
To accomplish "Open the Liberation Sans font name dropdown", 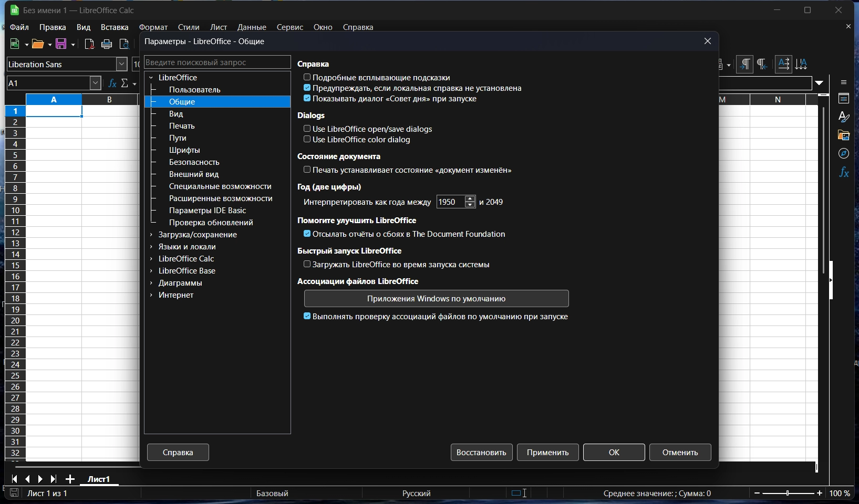I will 121,64.
